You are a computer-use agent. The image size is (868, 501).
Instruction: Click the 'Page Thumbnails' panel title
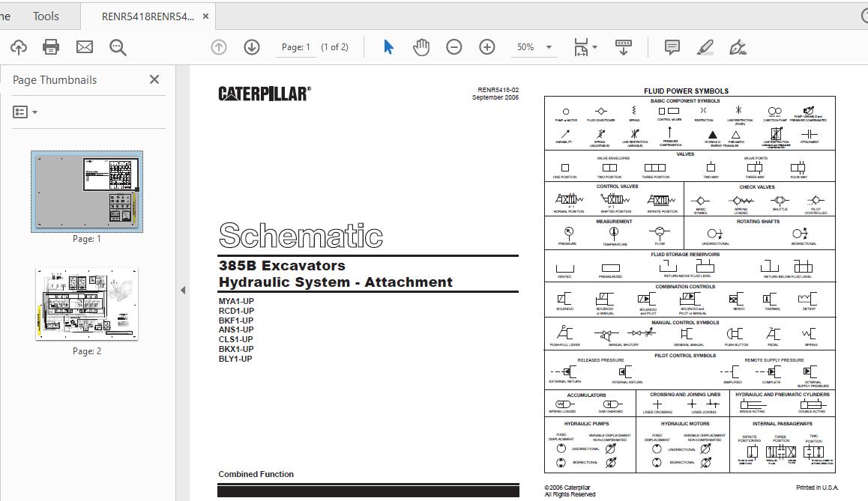click(x=55, y=80)
